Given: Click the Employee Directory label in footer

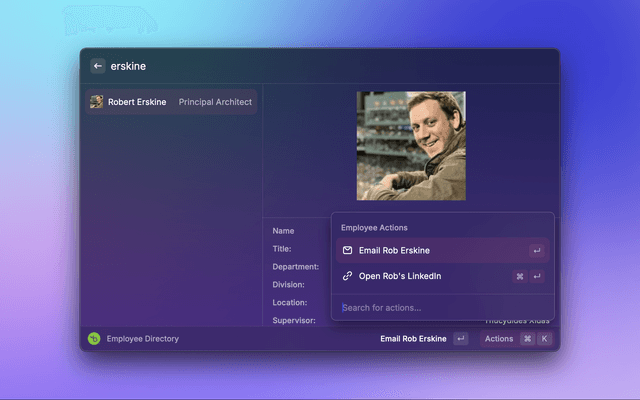Looking at the screenshot, I should (x=143, y=339).
